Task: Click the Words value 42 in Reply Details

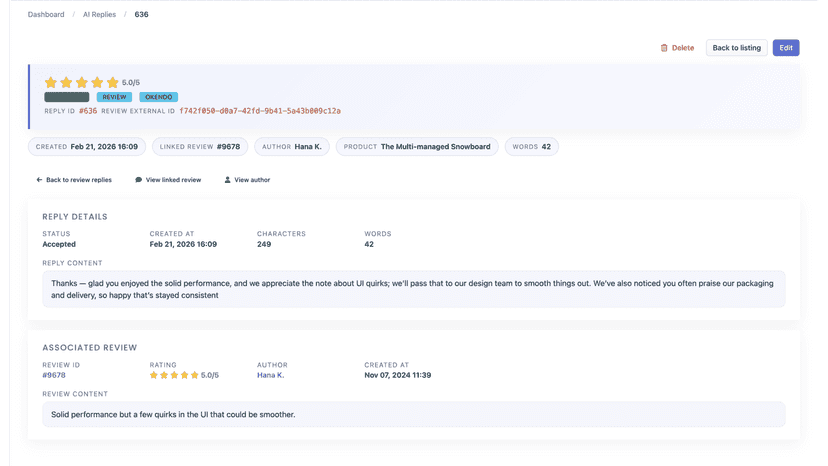Action: pyautogui.click(x=369, y=245)
